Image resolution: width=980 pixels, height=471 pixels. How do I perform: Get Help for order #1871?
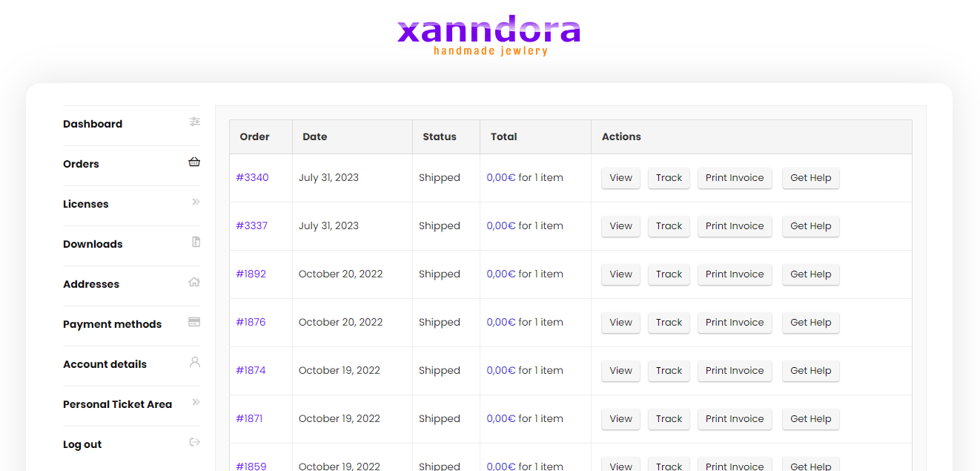810,419
